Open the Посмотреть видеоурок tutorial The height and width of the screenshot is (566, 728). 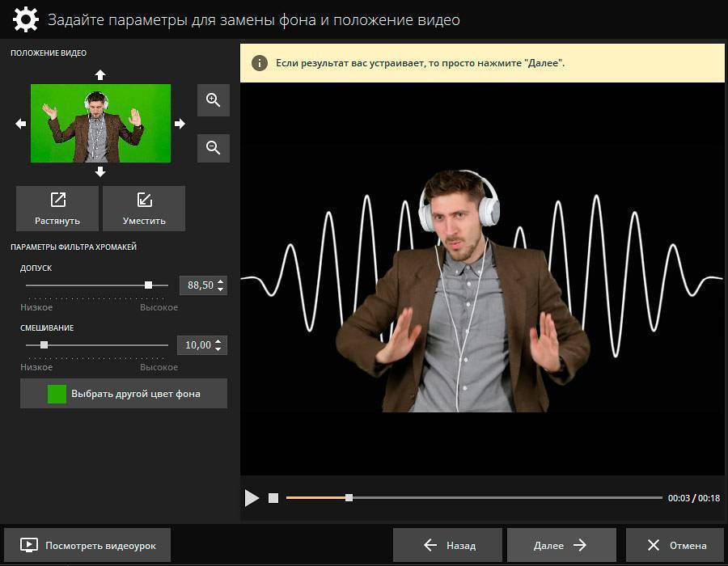click(x=87, y=545)
